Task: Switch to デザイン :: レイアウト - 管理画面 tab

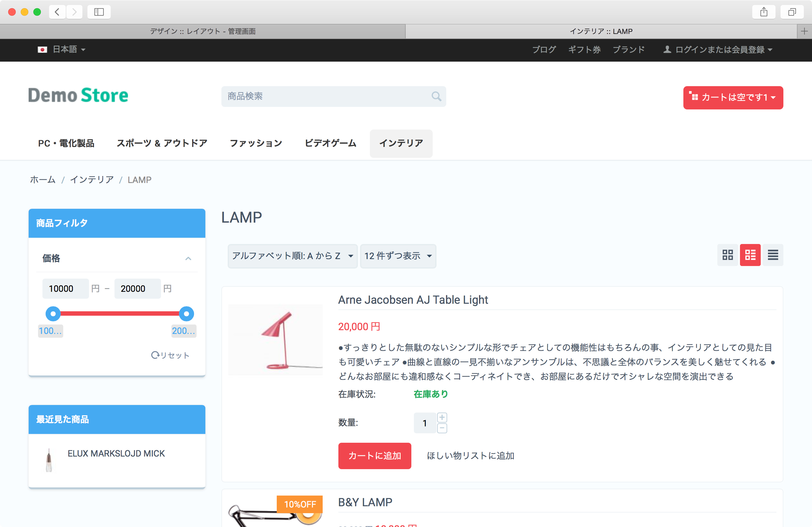Action: pyautogui.click(x=203, y=31)
